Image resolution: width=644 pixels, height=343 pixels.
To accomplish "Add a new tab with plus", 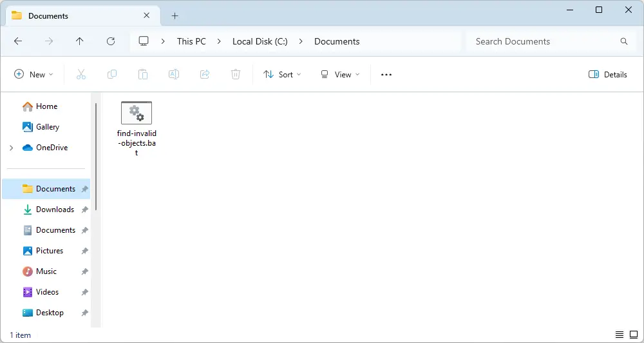I will pos(175,15).
